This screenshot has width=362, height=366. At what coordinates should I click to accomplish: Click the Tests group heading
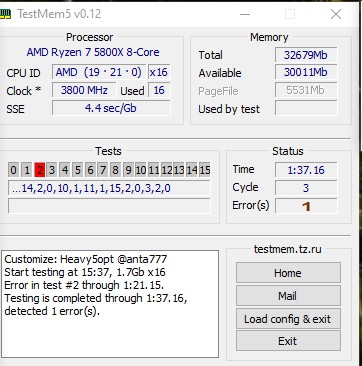click(108, 151)
